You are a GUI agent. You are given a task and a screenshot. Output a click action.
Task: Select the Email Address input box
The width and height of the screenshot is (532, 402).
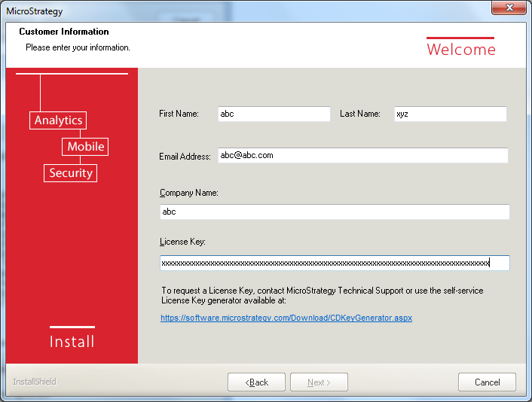(362, 155)
